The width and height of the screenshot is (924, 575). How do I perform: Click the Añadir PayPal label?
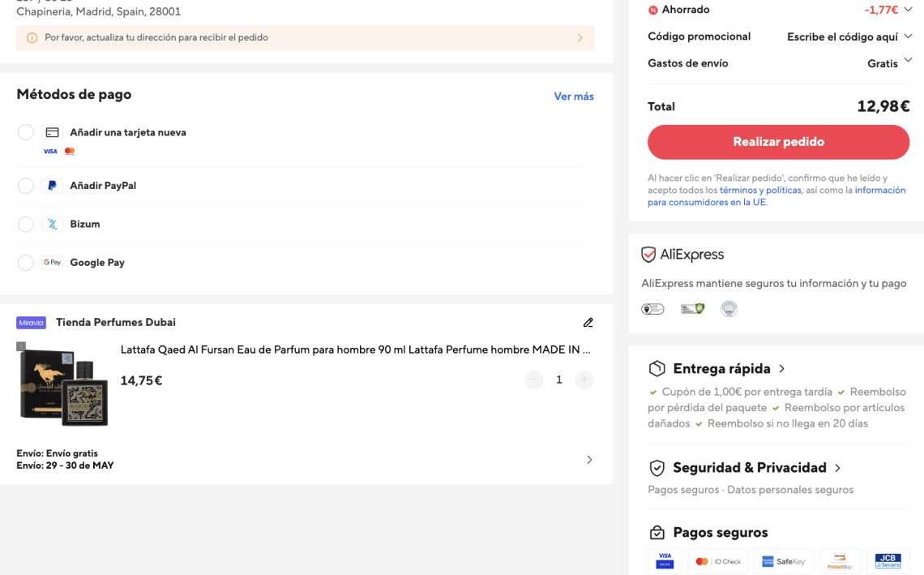click(103, 186)
